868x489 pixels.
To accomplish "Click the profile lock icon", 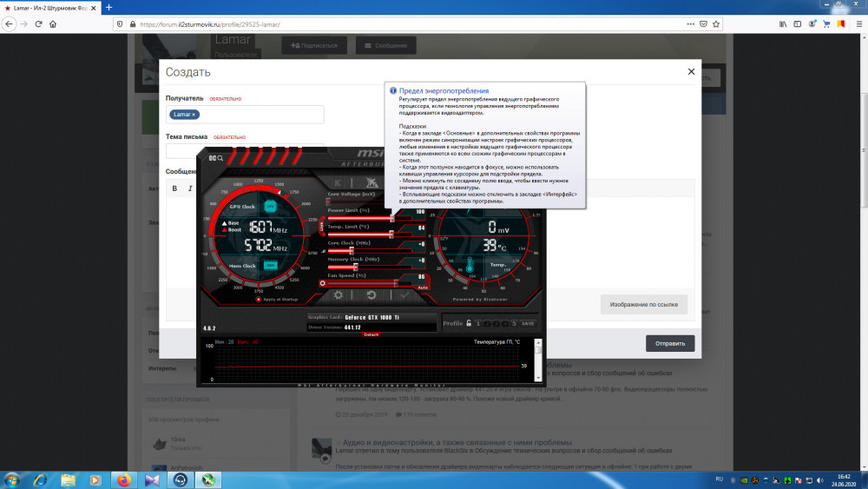I will pos(469,323).
